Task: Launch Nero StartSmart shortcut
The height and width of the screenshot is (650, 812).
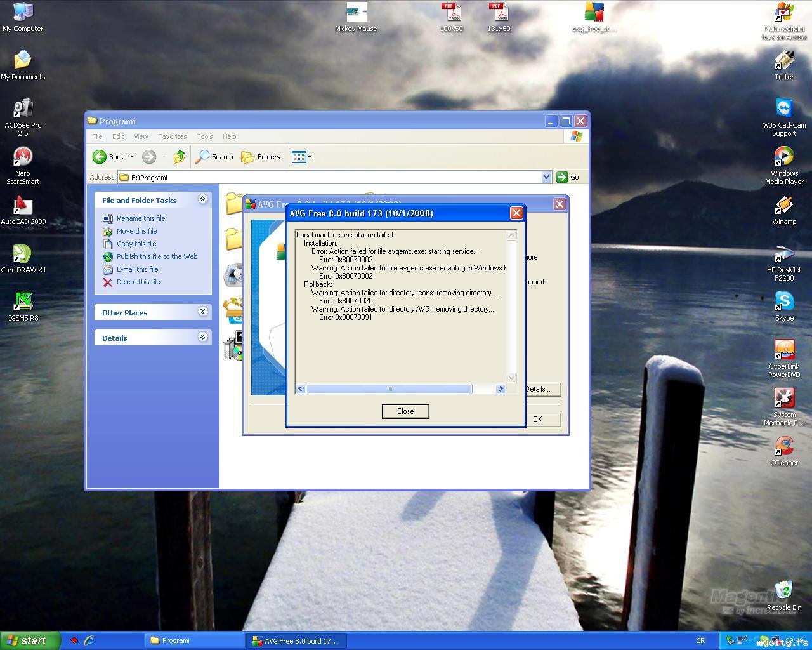Action: (23, 166)
